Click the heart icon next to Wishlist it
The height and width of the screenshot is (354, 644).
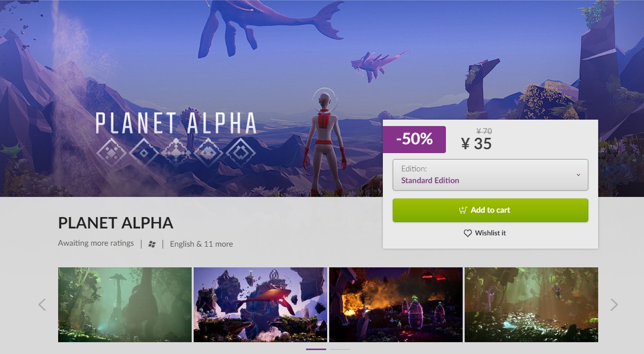coord(468,233)
